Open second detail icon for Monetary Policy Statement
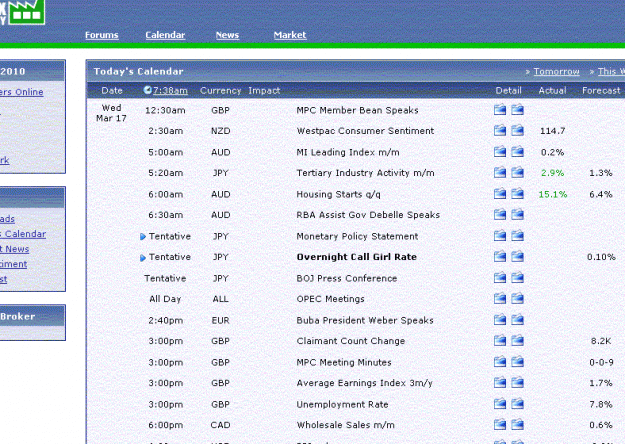The height and width of the screenshot is (444, 625). (x=517, y=236)
